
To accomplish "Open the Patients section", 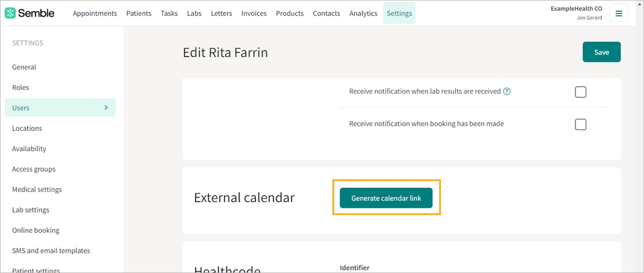I will [139, 13].
